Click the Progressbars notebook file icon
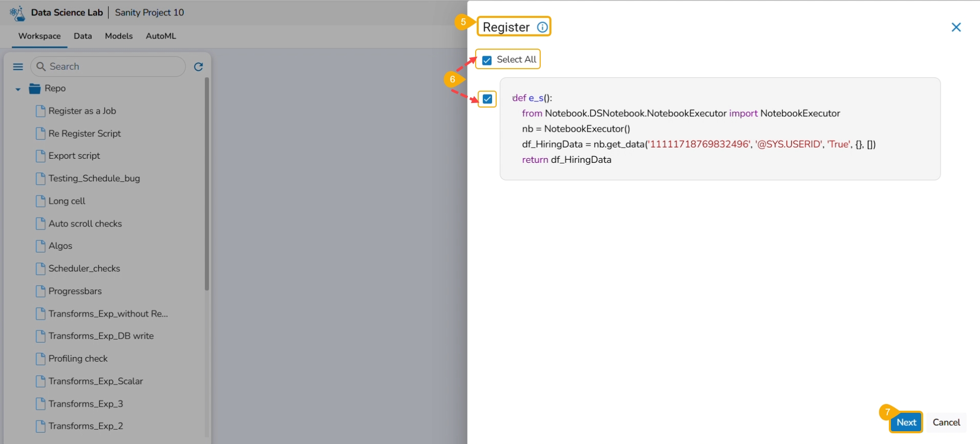980x444 pixels. click(x=40, y=291)
